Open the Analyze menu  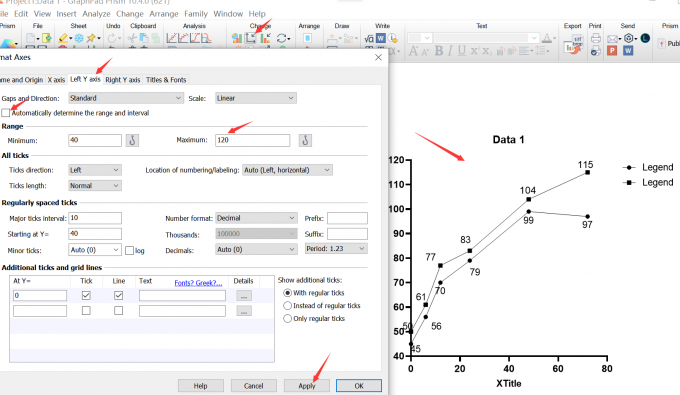[x=96, y=14]
